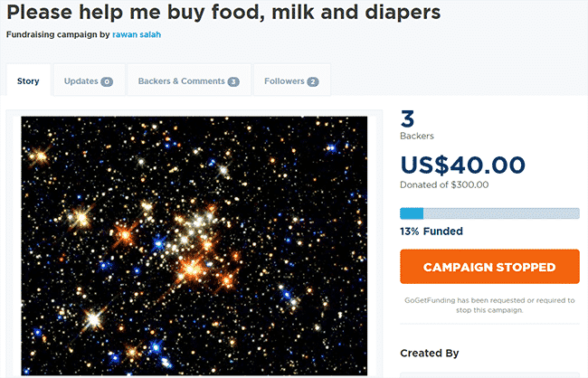Switch to the Updates tab
588x378 pixels.
89,81
